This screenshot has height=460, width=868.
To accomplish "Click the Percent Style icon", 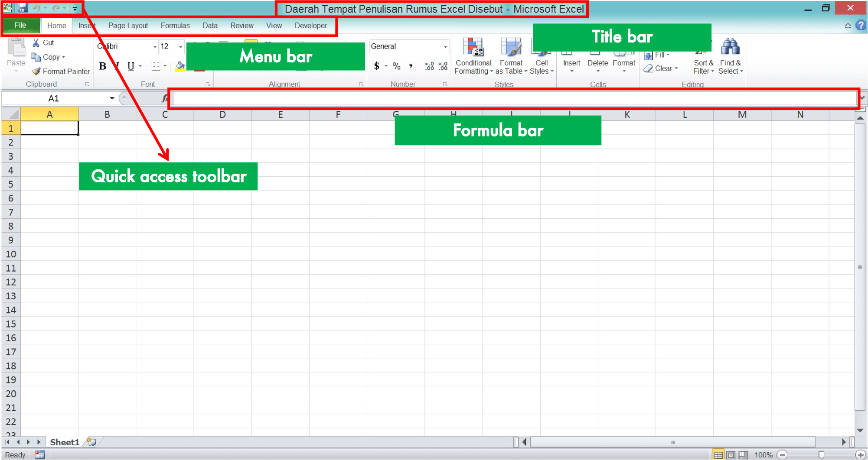I will [396, 66].
